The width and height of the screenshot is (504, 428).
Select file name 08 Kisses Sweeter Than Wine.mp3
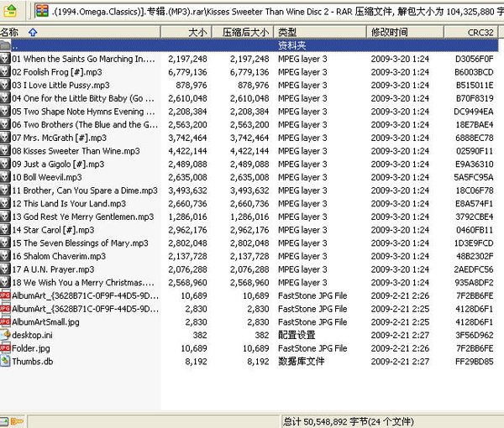76,151
